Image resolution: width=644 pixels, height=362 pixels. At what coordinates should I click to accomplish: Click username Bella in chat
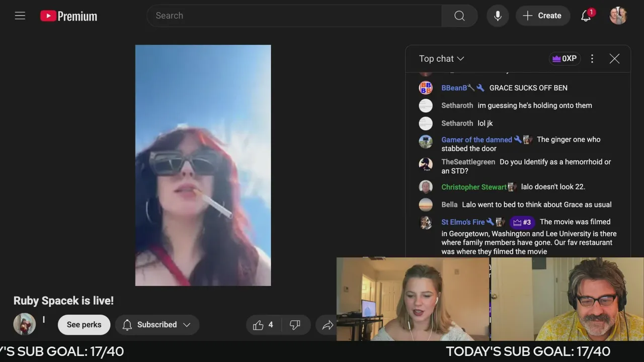click(449, 205)
